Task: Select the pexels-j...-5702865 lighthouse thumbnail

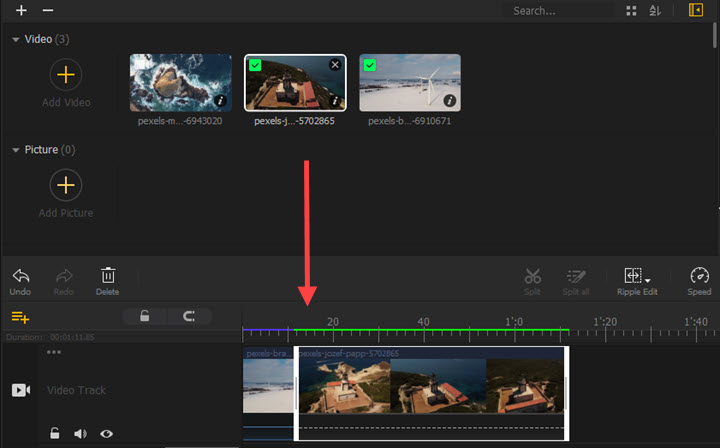Action: [x=295, y=83]
